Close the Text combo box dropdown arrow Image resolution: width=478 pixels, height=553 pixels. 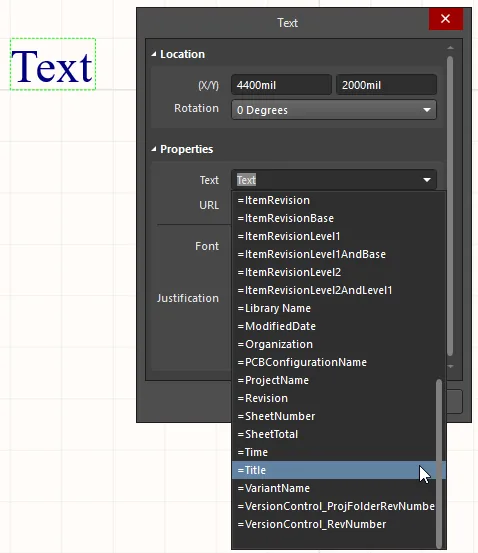(x=427, y=180)
